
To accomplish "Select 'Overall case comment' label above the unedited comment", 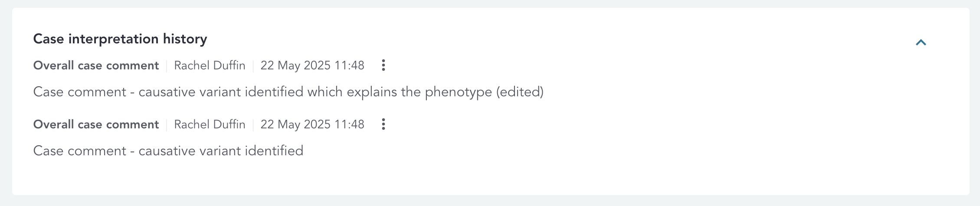I will point(96,124).
